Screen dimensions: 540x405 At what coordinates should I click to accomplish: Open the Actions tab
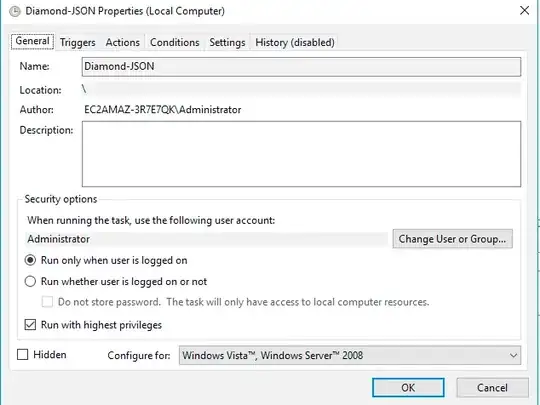[x=123, y=42]
